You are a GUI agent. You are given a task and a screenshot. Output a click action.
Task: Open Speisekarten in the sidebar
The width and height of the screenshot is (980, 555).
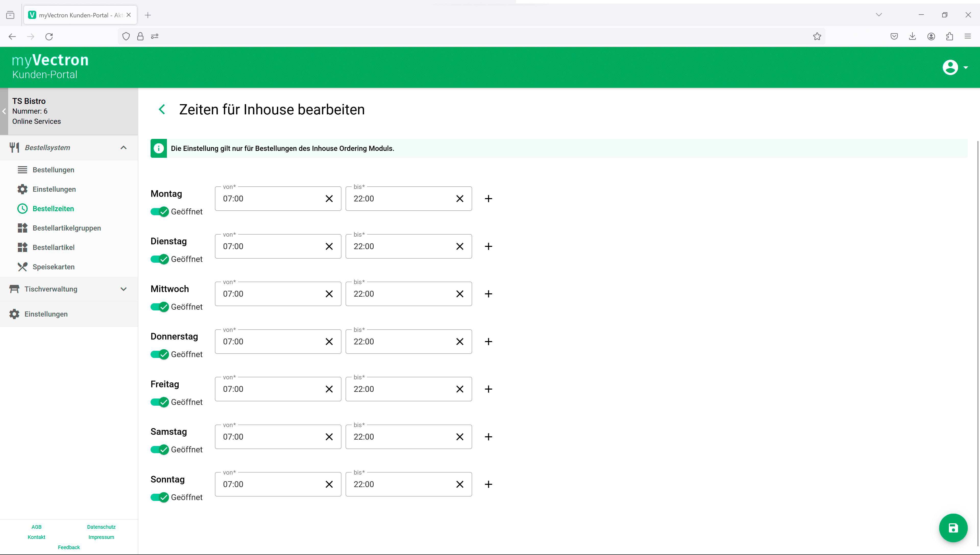[x=53, y=267]
